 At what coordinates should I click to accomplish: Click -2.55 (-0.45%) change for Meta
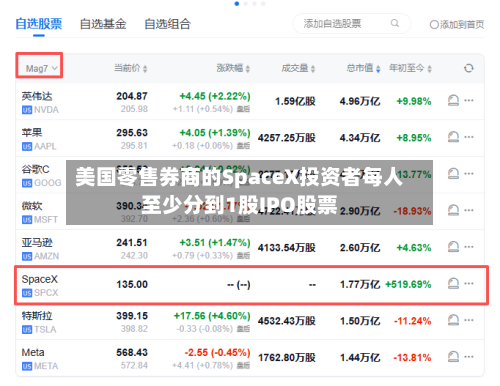(217, 352)
